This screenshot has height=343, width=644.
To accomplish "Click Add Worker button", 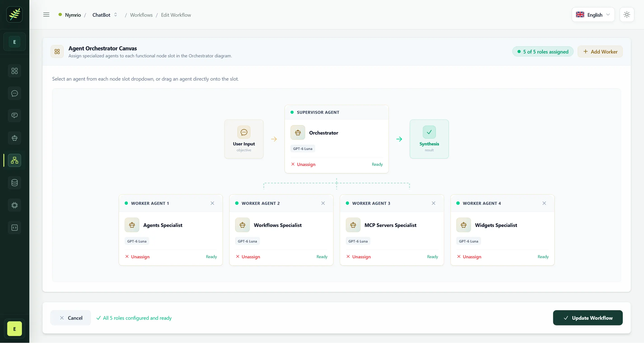I will point(600,52).
